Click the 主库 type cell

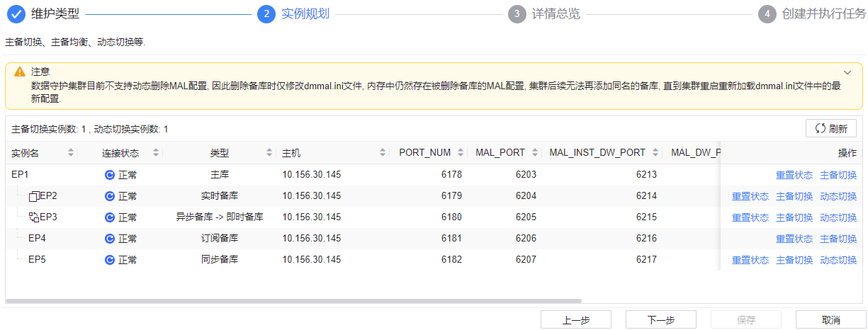point(219,175)
